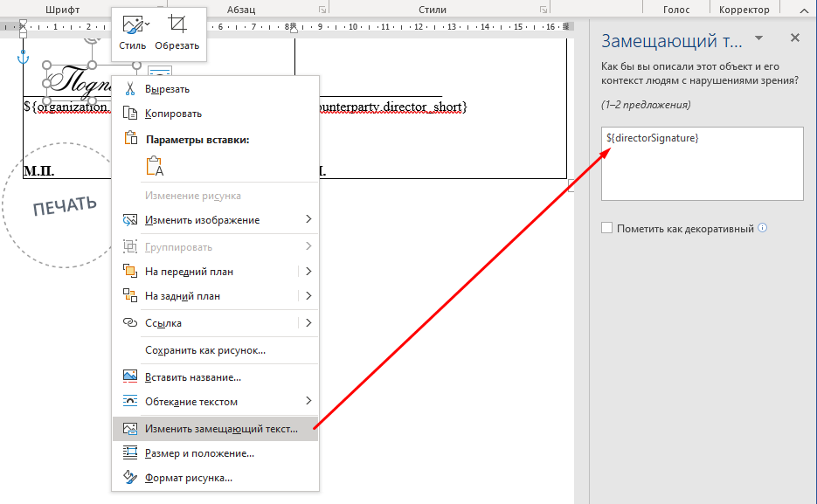Select Edit Alt Text (Изменить замещающий текст)
Image resolution: width=817 pixels, height=504 pixels.
click(x=221, y=429)
